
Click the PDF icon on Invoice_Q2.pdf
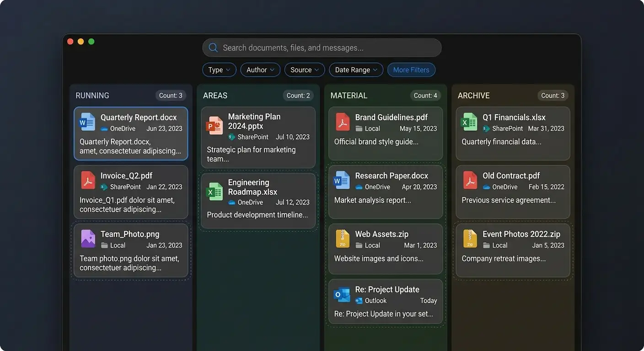(88, 181)
